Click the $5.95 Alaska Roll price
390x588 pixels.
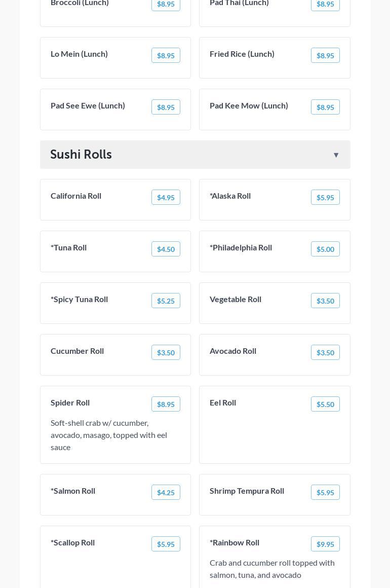click(x=325, y=198)
